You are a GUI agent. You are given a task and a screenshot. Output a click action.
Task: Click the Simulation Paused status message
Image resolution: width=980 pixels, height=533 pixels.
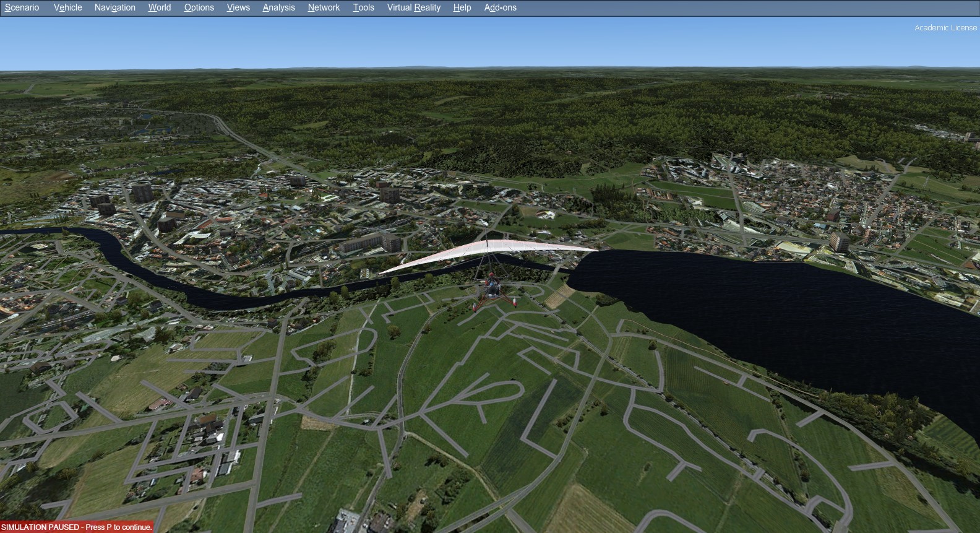tap(77, 527)
